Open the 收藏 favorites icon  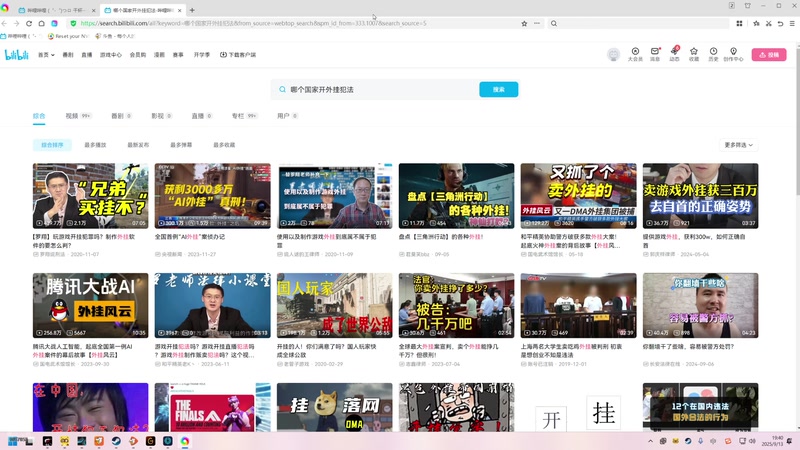[694, 54]
